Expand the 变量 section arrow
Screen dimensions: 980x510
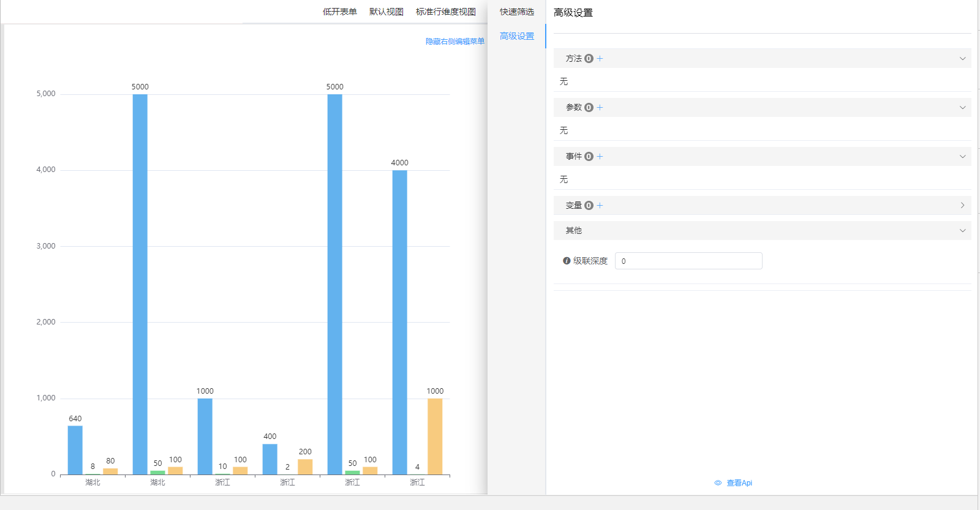[962, 206]
